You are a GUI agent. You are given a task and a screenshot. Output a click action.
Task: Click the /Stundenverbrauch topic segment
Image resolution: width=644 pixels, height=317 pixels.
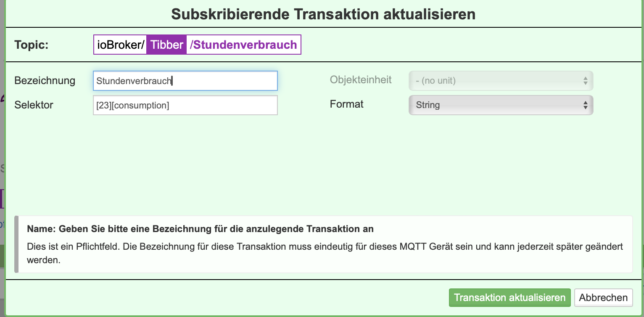[243, 45]
